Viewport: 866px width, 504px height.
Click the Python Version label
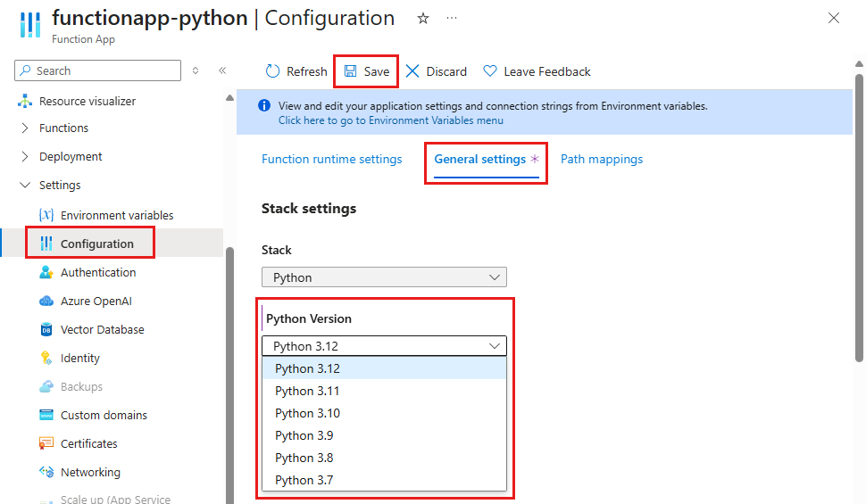point(309,318)
